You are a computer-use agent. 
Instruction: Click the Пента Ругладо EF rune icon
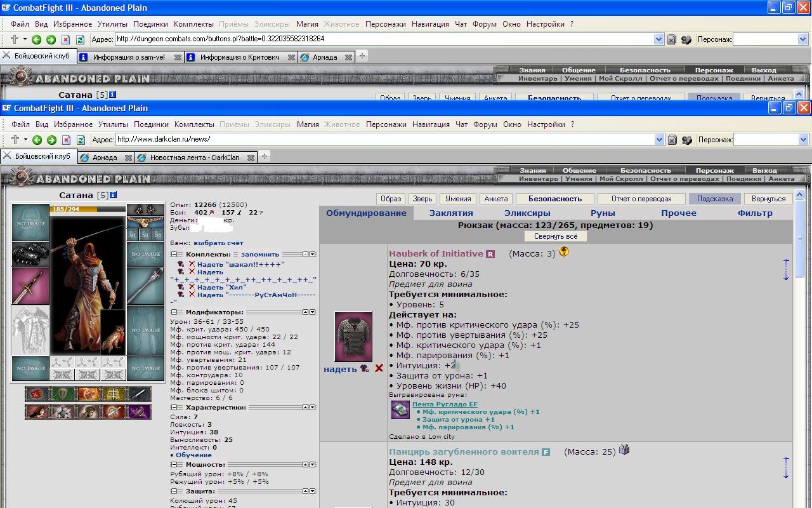tap(400, 410)
